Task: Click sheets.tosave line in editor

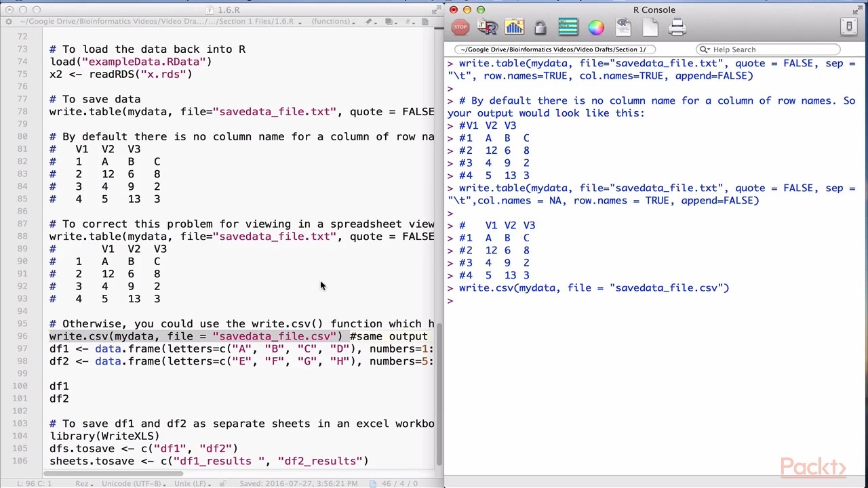Action: tap(209, 461)
